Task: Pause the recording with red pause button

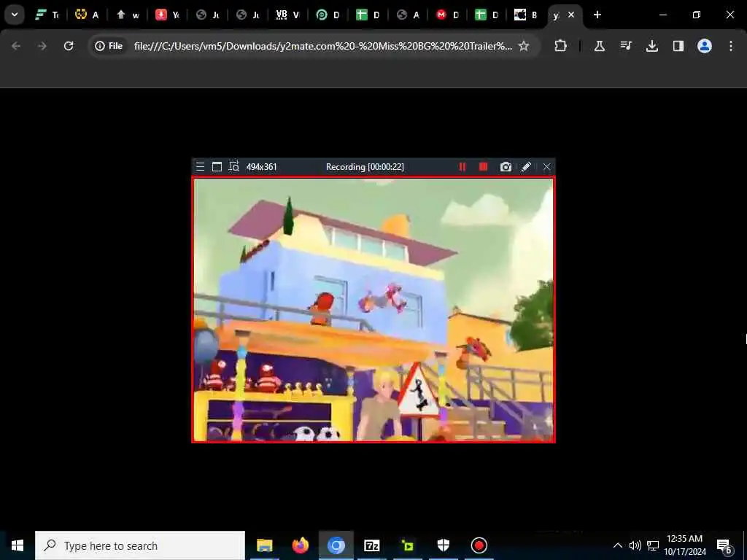Action: [x=462, y=167]
